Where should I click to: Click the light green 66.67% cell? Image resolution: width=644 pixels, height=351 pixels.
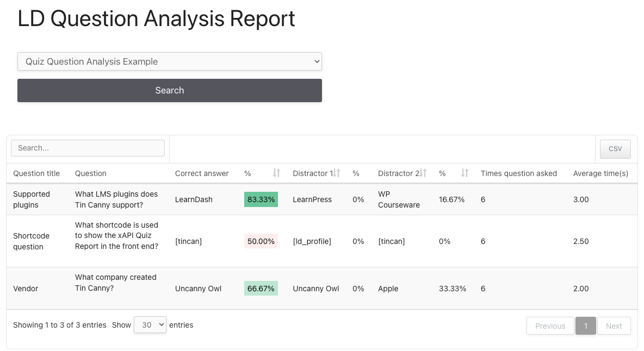point(261,289)
